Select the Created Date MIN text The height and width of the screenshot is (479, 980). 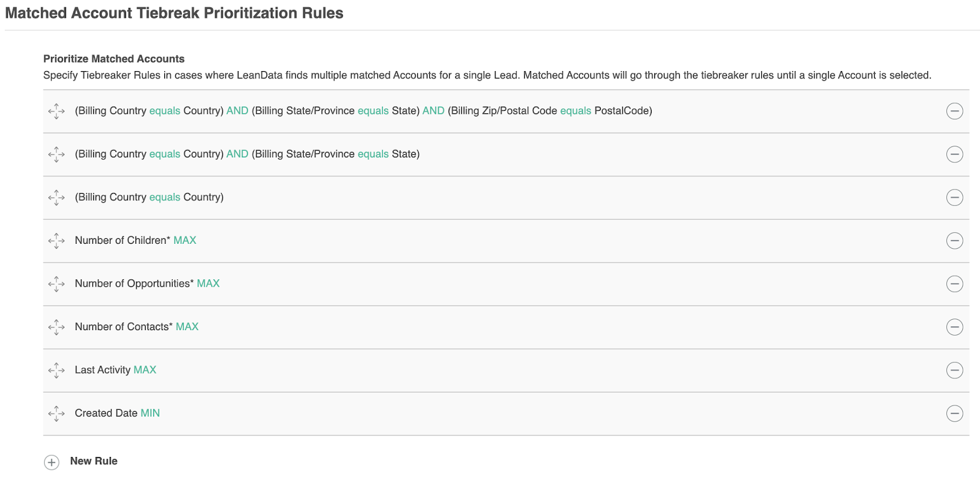pyautogui.click(x=117, y=413)
